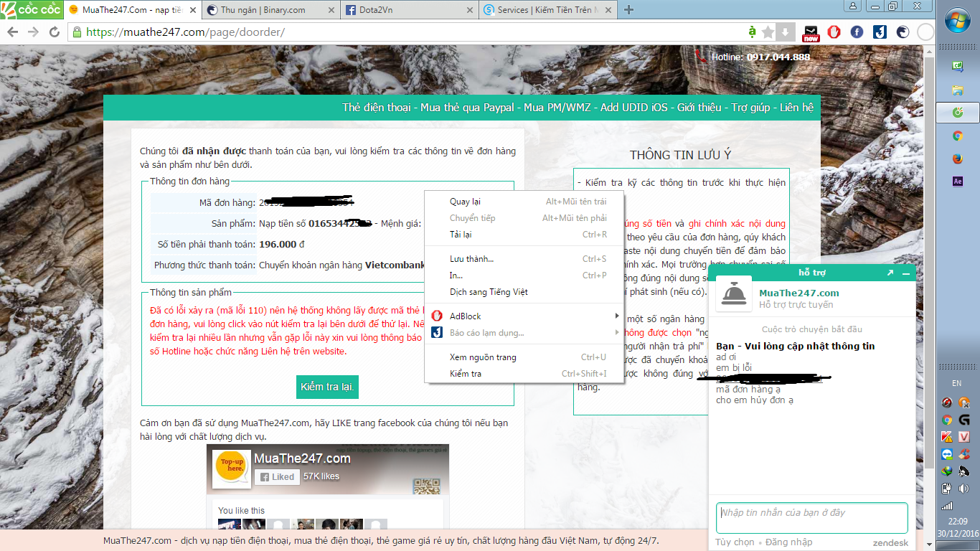Open the Steam extension marked 'new'

pos(811,32)
